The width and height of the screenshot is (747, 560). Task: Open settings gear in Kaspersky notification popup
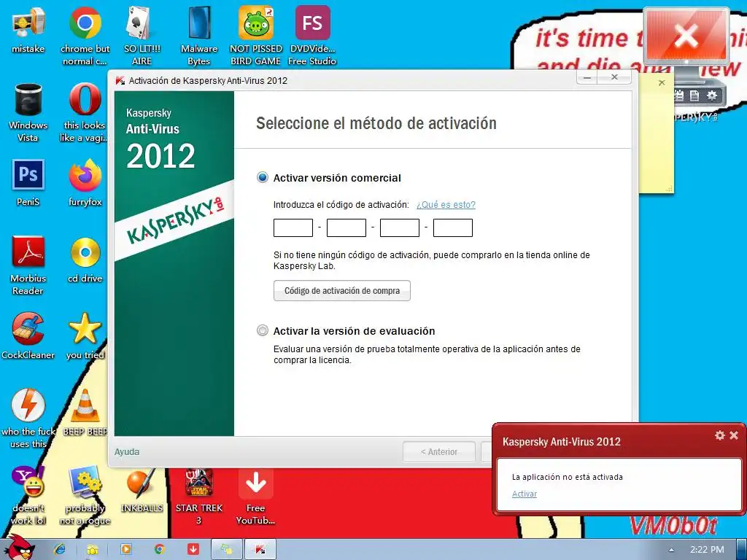(720, 435)
